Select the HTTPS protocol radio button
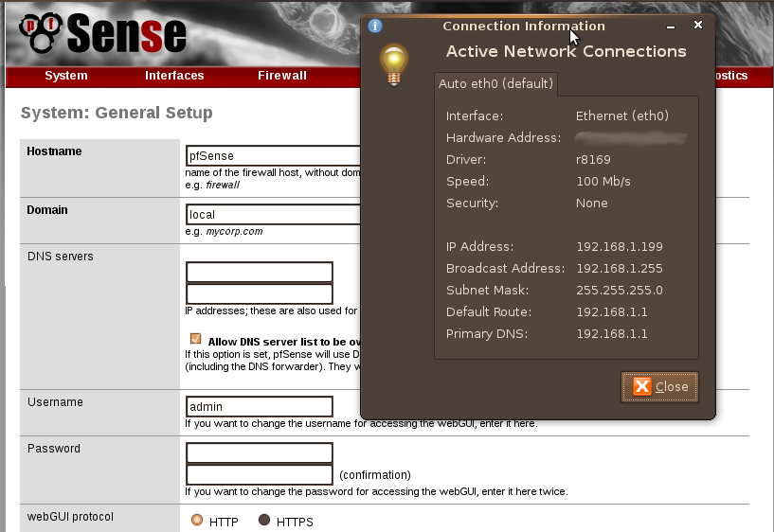 click(x=264, y=520)
